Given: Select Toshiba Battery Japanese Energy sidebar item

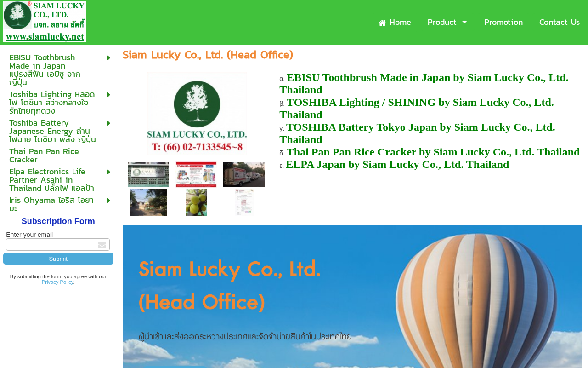Looking at the screenshot, I should point(53,131).
